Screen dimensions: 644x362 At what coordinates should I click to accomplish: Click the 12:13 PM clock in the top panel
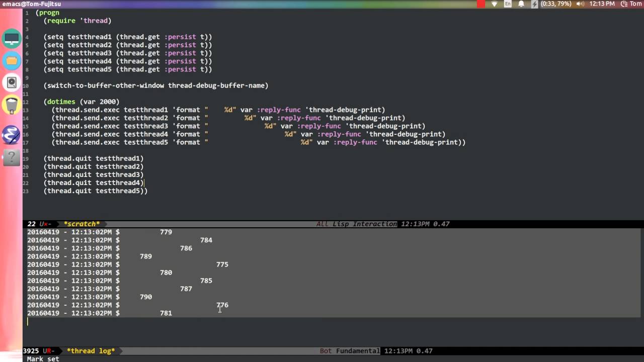point(602,4)
